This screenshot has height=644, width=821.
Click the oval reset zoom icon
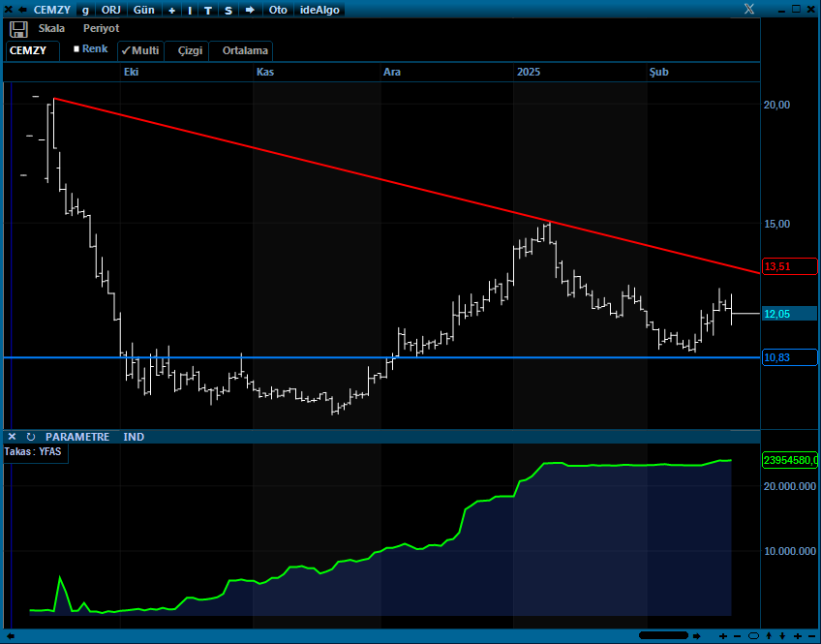click(x=753, y=636)
